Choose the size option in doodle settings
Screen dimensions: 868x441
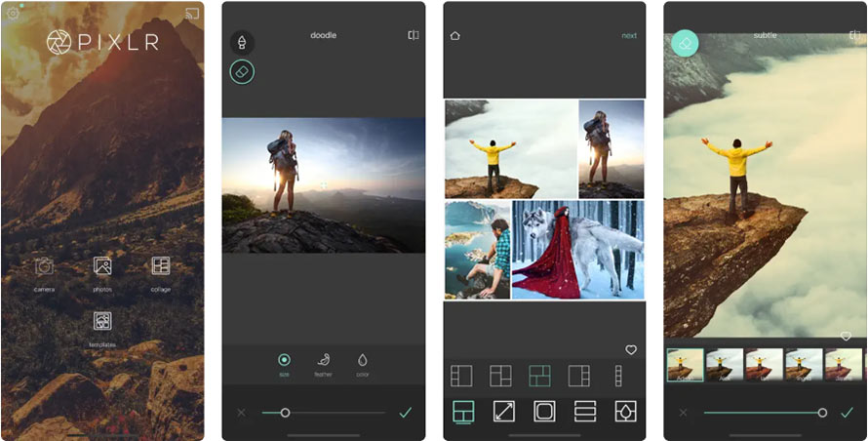(x=284, y=362)
